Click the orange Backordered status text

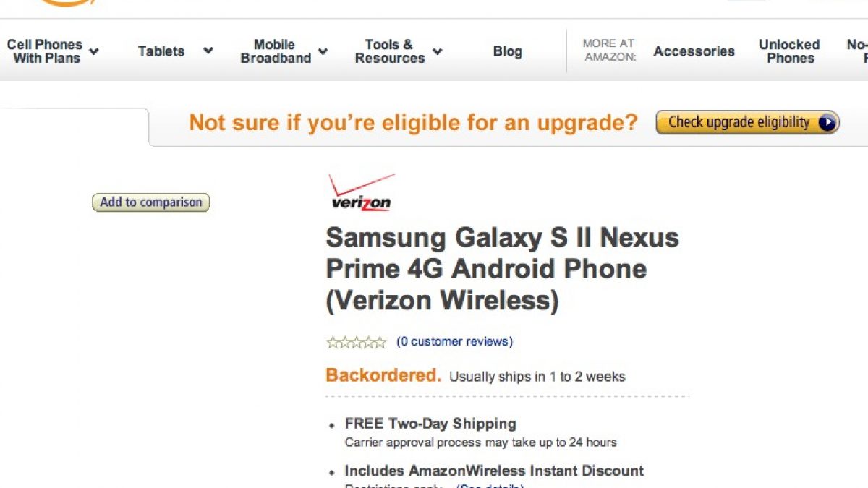tap(383, 375)
